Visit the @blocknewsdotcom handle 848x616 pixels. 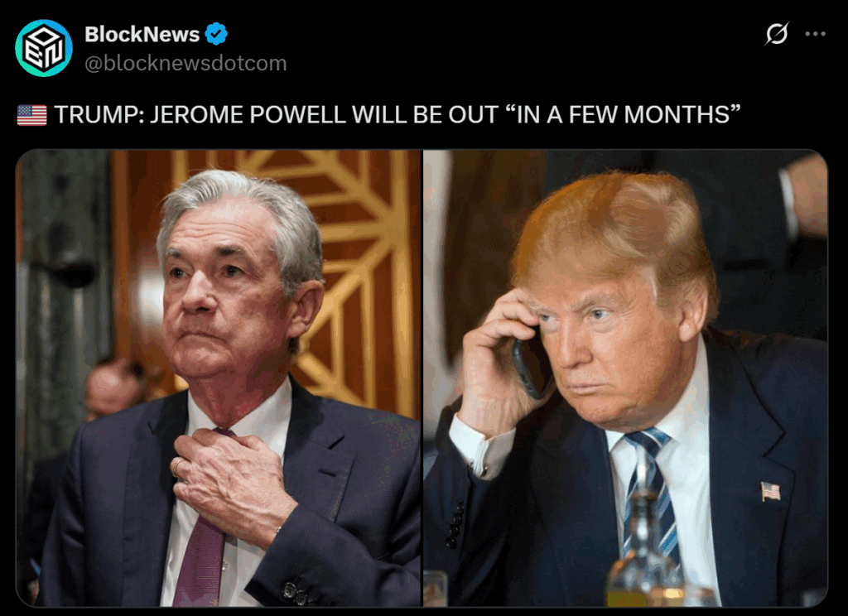(x=185, y=63)
